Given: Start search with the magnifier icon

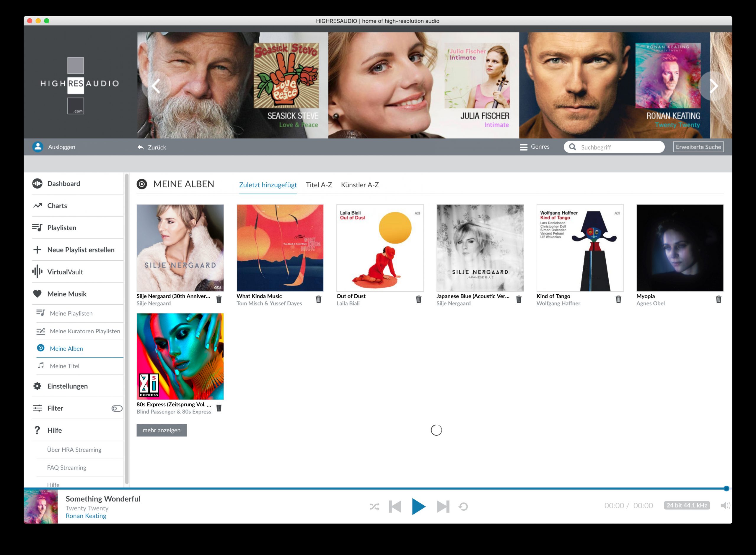Looking at the screenshot, I should (x=573, y=147).
